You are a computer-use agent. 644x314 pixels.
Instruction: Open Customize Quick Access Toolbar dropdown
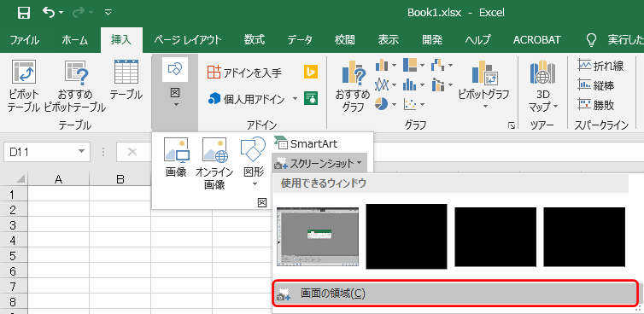point(108,13)
